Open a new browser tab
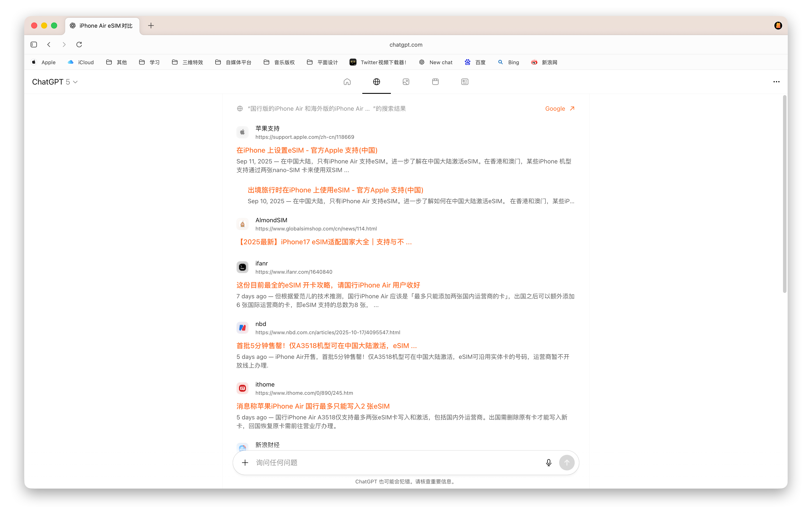Viewport: 812px width, 521px height. pyautogui.click(x=151, y=26)
